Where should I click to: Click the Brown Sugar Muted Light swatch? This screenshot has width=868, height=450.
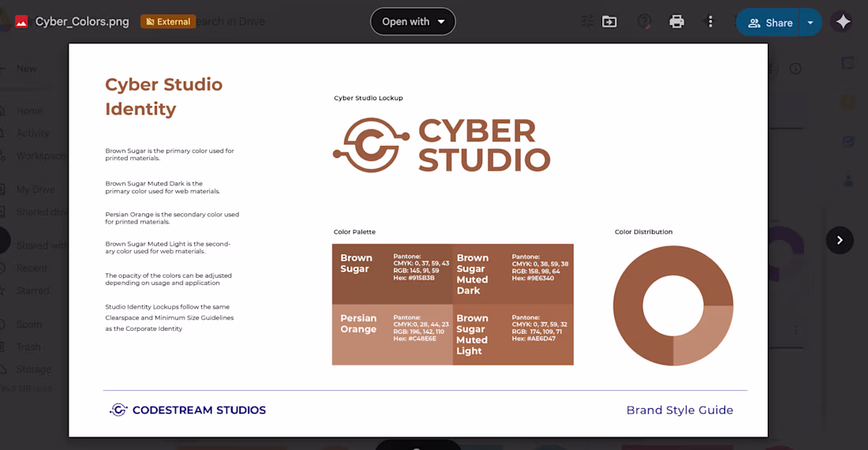point(513,335)
